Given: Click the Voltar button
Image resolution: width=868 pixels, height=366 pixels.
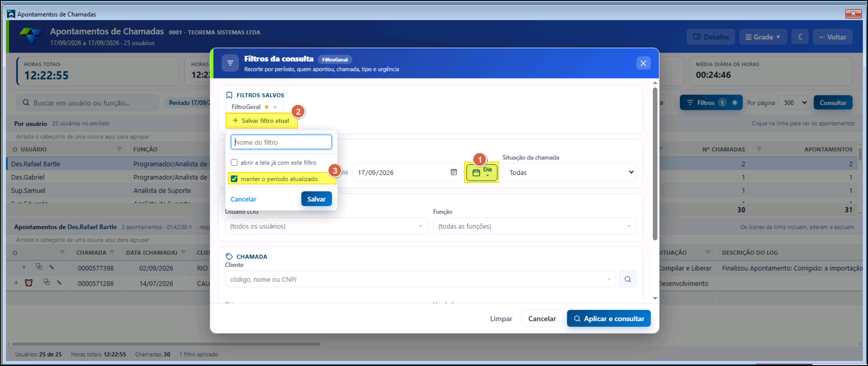Looking at the screenshot, I should pos(833,37).
